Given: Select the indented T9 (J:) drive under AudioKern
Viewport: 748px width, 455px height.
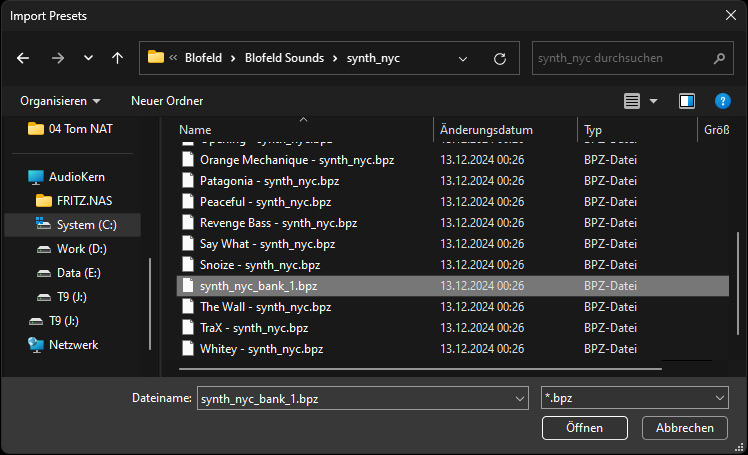Looking at the screenshot, I should point(62,297).
